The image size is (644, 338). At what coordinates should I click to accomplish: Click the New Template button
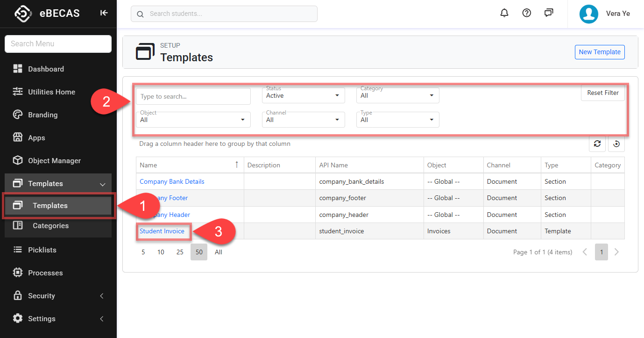click(599, 52)
